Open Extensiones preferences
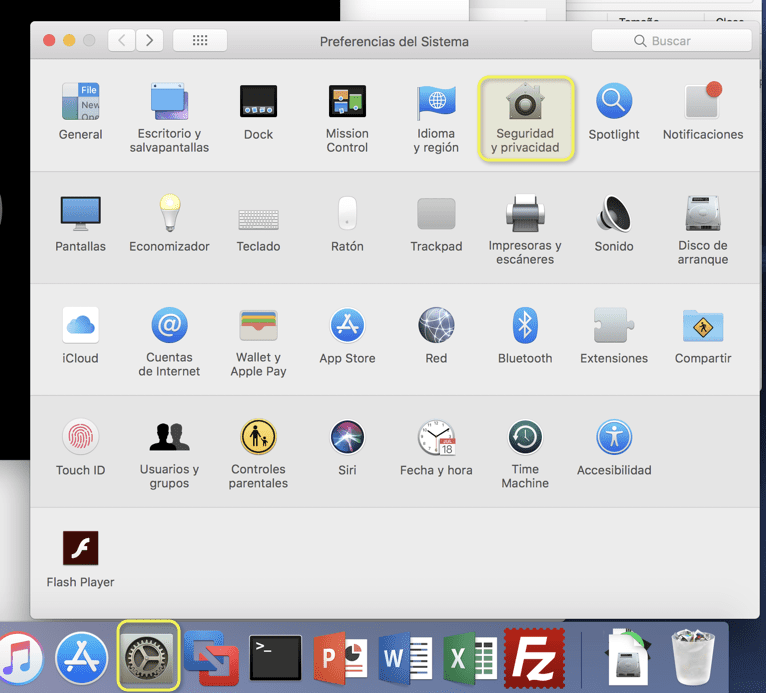 (x=614, y=335)
